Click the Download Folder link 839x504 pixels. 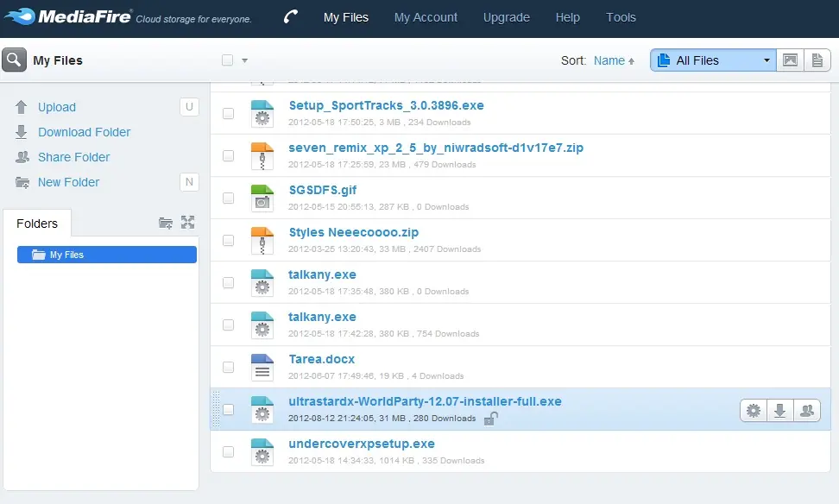click(x=84, y=132)
